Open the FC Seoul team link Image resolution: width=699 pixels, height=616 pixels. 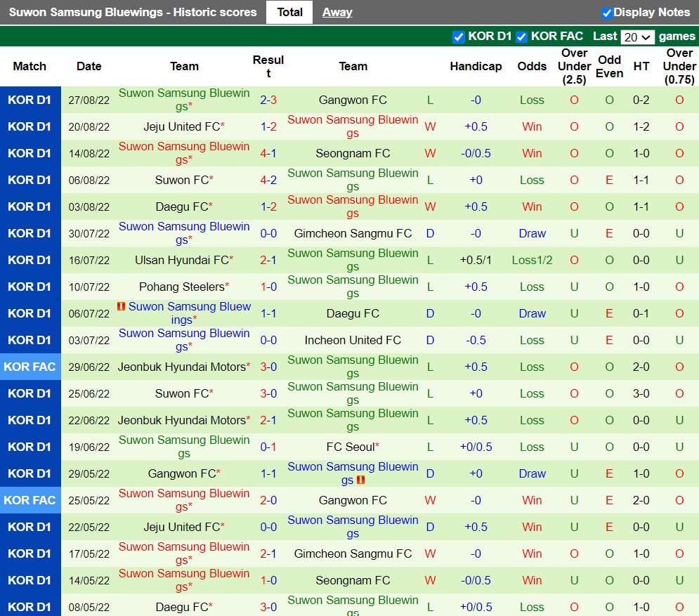(353, 447)
